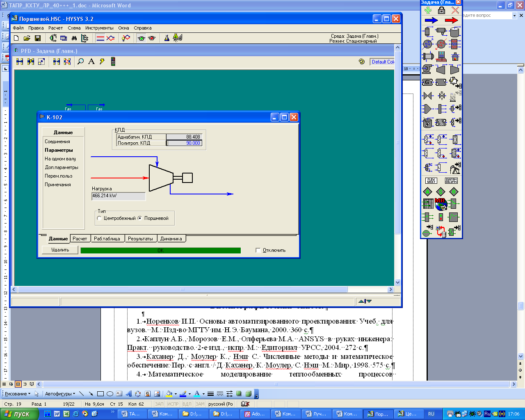Open the Автофигуры dropdown in Word
Image resolution: width=525 pixels, height=420 pixels.
pyautogui.click(x=60, y=394)
